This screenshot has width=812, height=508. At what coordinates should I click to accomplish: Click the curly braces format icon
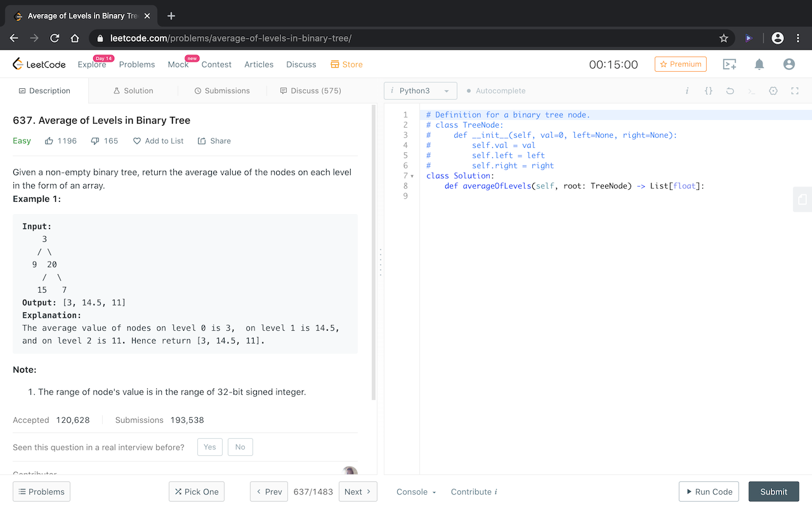pos(709,91)
